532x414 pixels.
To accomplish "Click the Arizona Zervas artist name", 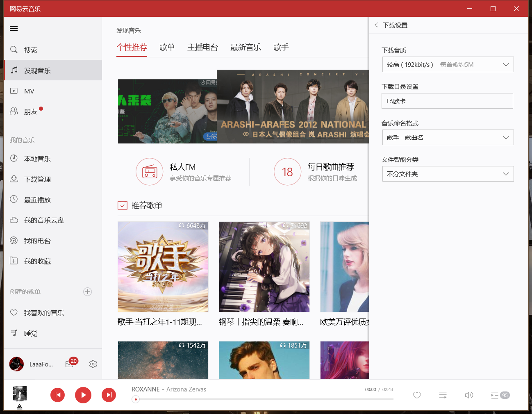I will tap(186, 389).
